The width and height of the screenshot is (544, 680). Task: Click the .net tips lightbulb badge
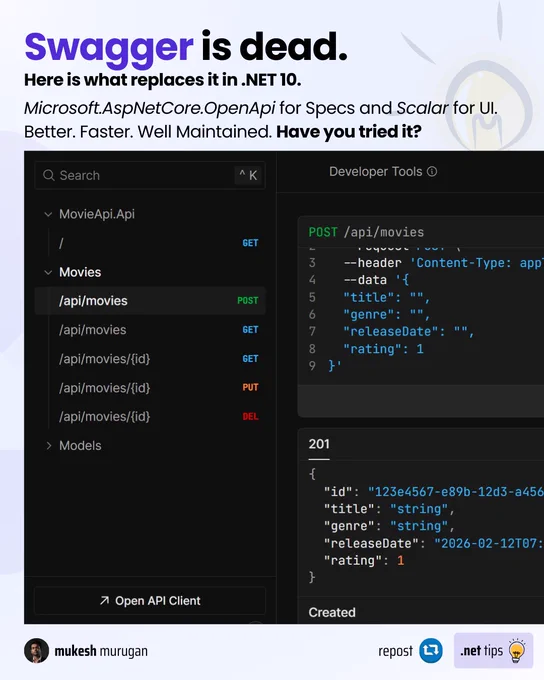[493, 651]
